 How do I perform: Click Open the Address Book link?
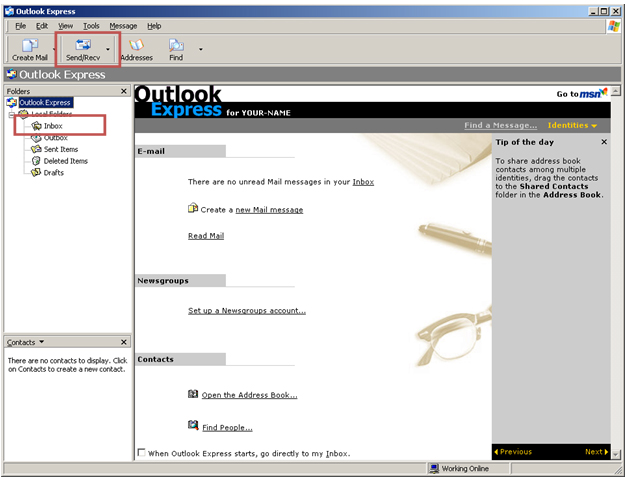[250, 395]
